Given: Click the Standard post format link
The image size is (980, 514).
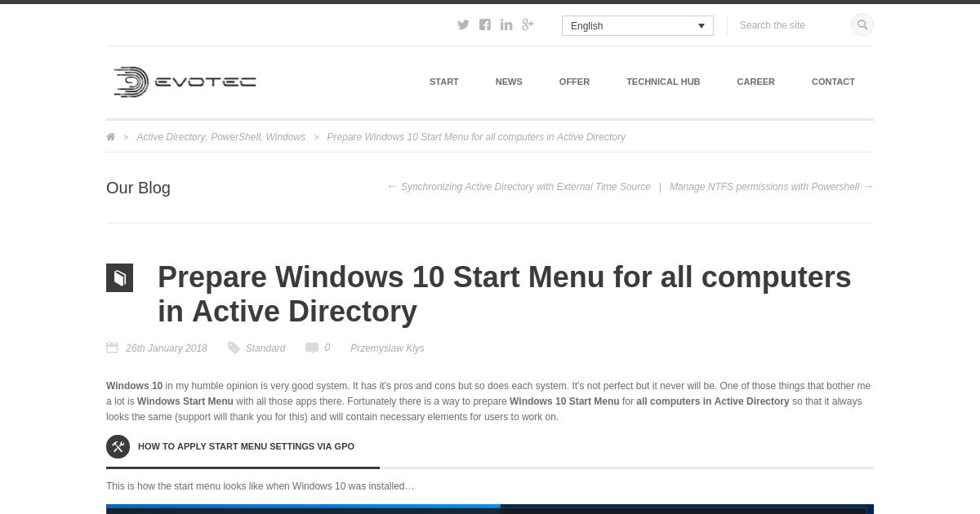Looking at the screenshot, I should 265,348.
